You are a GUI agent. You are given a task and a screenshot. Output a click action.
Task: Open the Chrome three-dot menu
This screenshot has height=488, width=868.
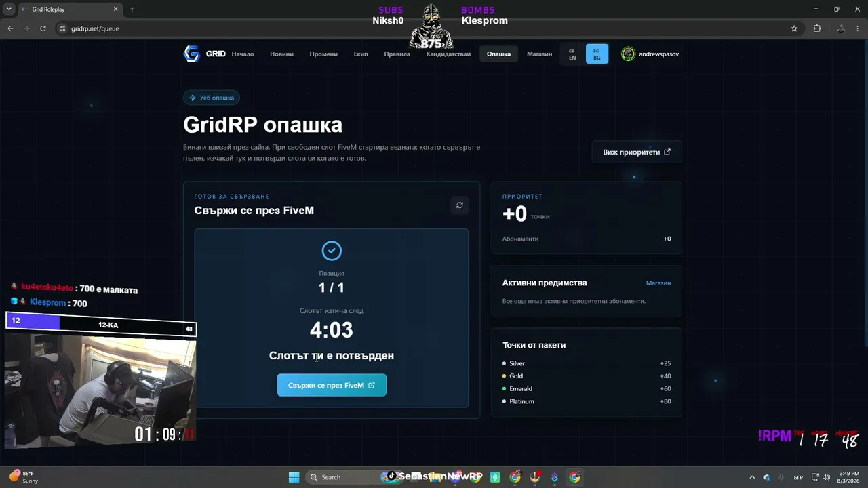[858, 28]
